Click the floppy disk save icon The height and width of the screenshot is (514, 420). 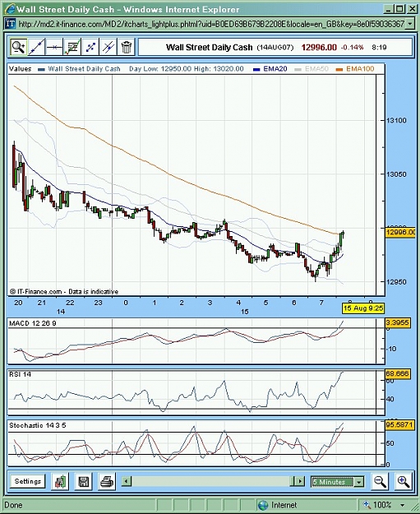(83, 482)
